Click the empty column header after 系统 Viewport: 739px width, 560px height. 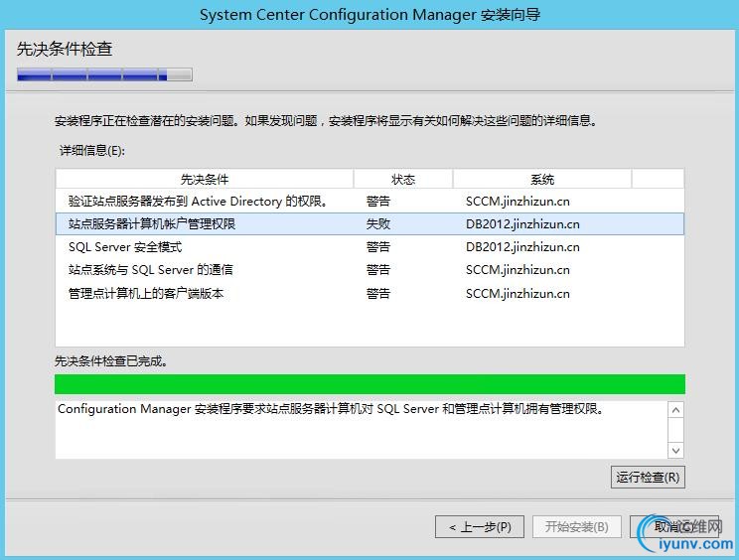point(658,179)
